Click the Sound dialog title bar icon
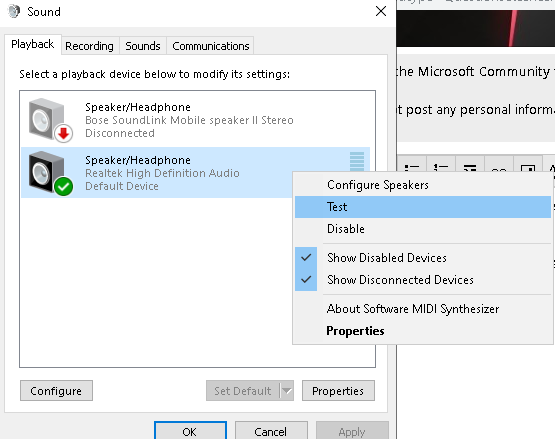Viewport: 555px width, 439px height. tap(14, 11)
